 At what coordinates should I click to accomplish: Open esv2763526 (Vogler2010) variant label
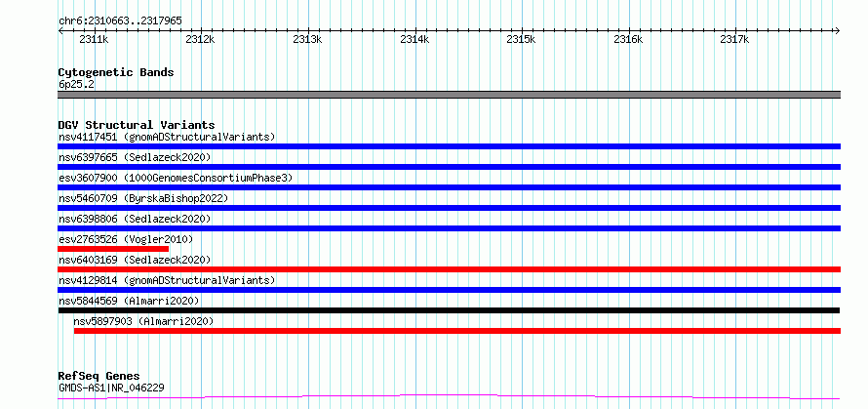[x=126, y=239]
